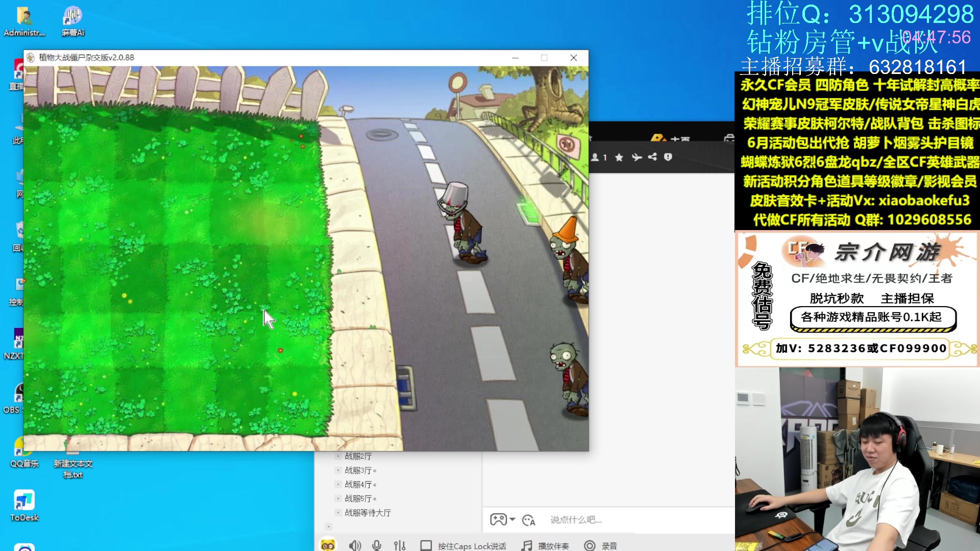Viewport: 980px width, 551px height.
Task: Open the 麻薯Ai desktop shortcut
Action: (73, 21)
